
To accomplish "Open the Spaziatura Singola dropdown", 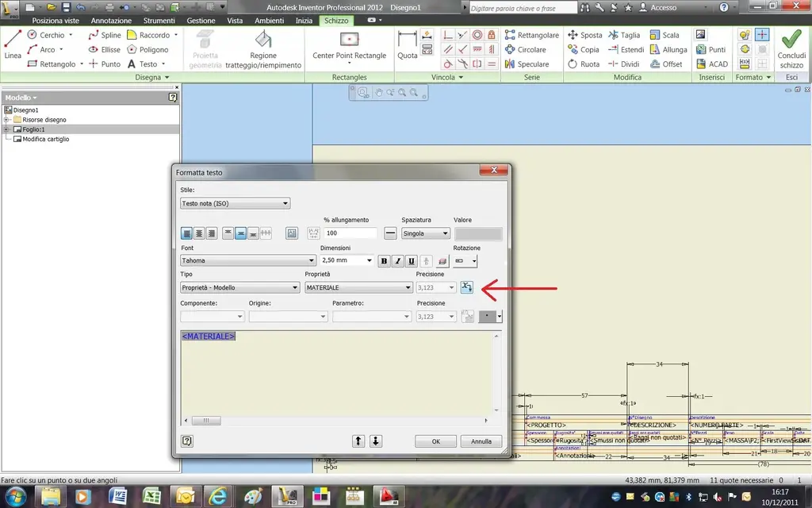I will [x=426, y=233].
